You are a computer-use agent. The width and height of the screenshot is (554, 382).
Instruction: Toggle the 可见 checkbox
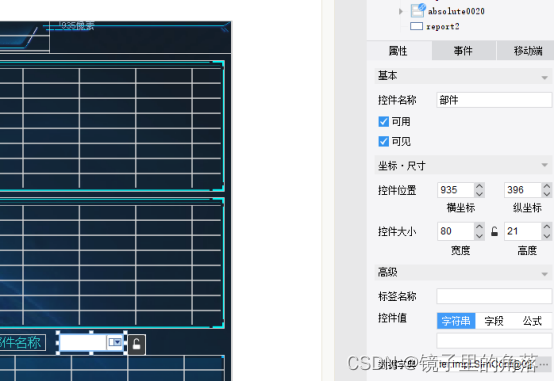(383, 141)
